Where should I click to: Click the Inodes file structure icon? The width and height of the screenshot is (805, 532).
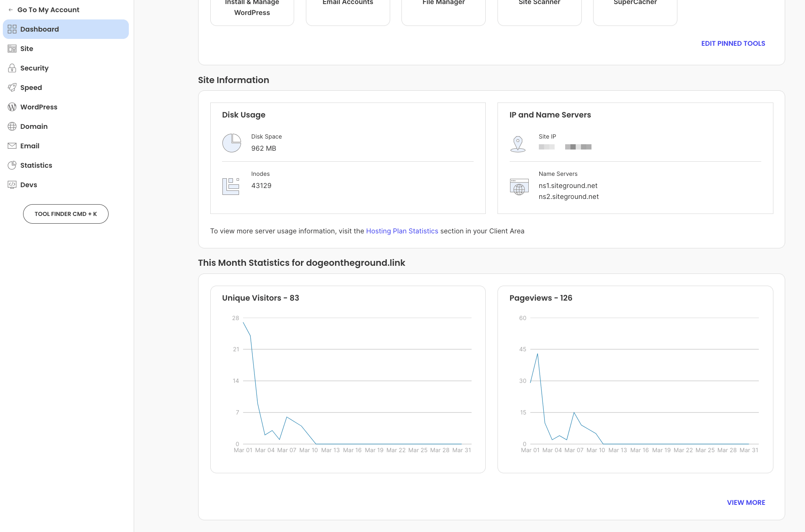231,186
